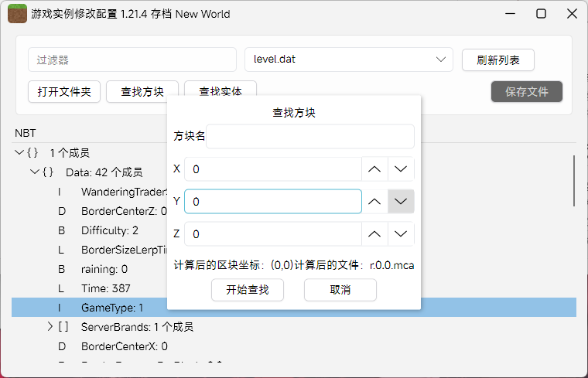The image size is (588, 378).
Task: Click the NBT tree vertical scrollbar
Action: pyautogui.click(x=574, y=180)
